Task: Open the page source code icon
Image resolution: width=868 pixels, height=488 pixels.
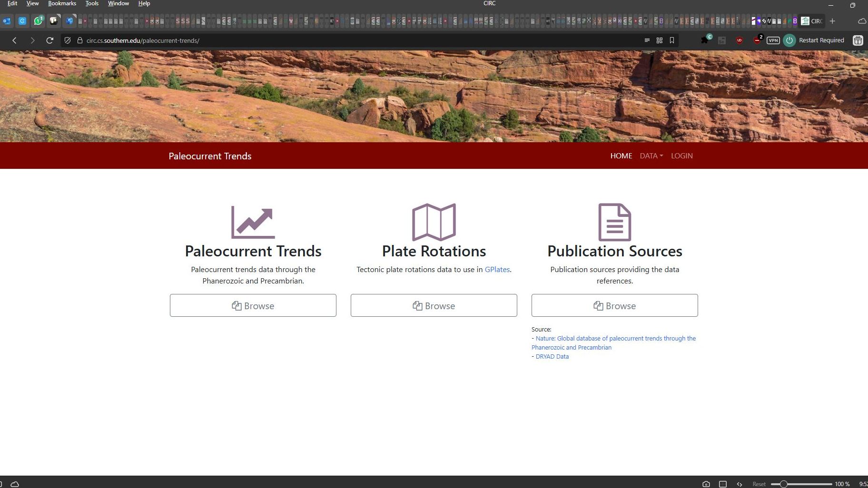Action: 740,484
